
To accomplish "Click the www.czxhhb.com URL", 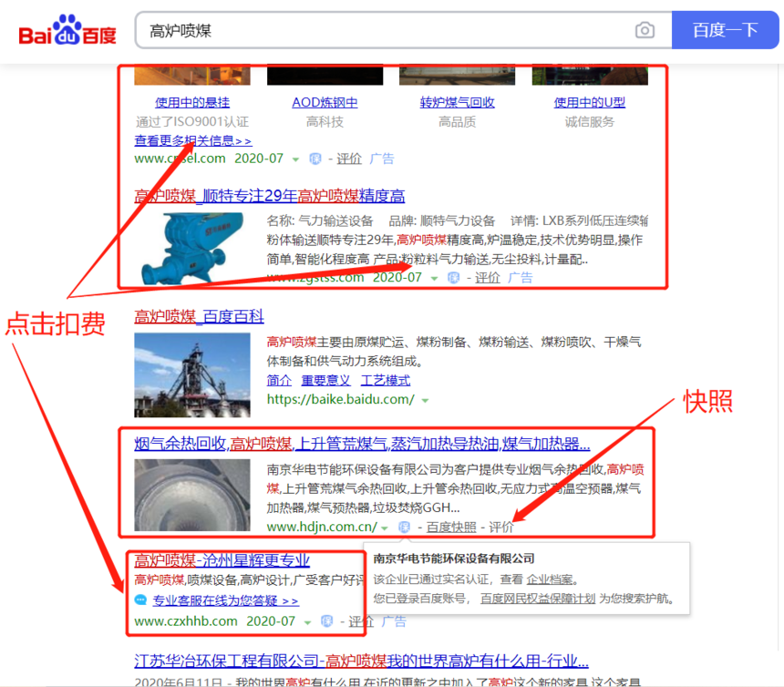I will (x=185, y=621).
